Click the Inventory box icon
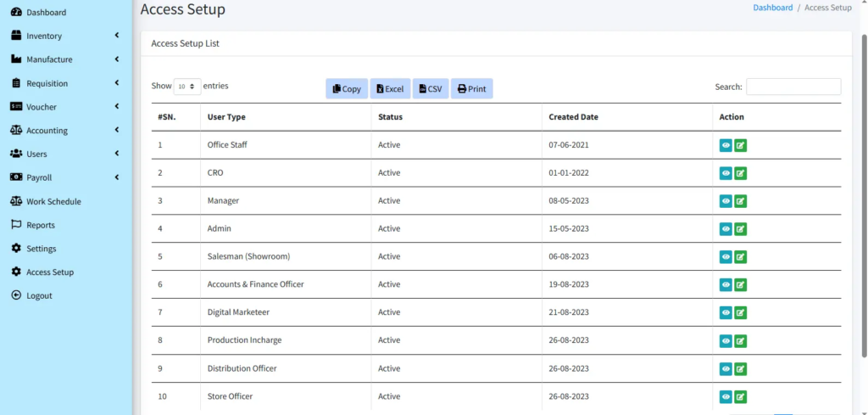 [x=16, y=36]
